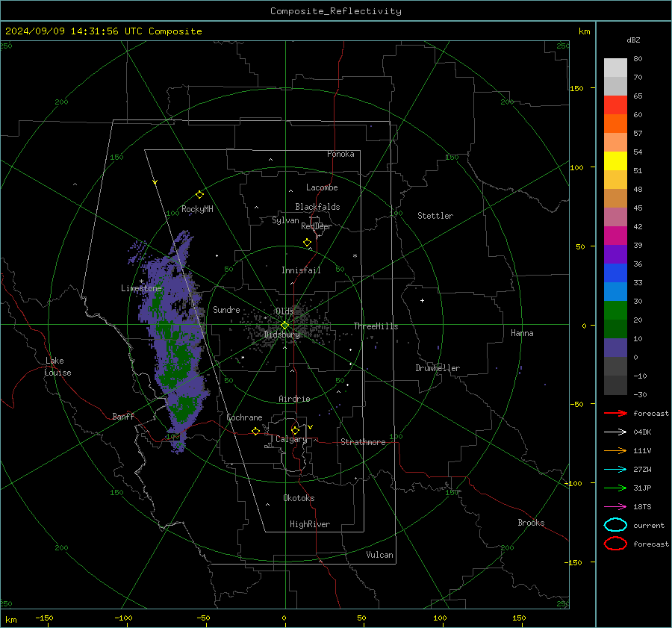Click the ThreeHills label
This screenshot has width=672, height=628.
click(376, 326)
